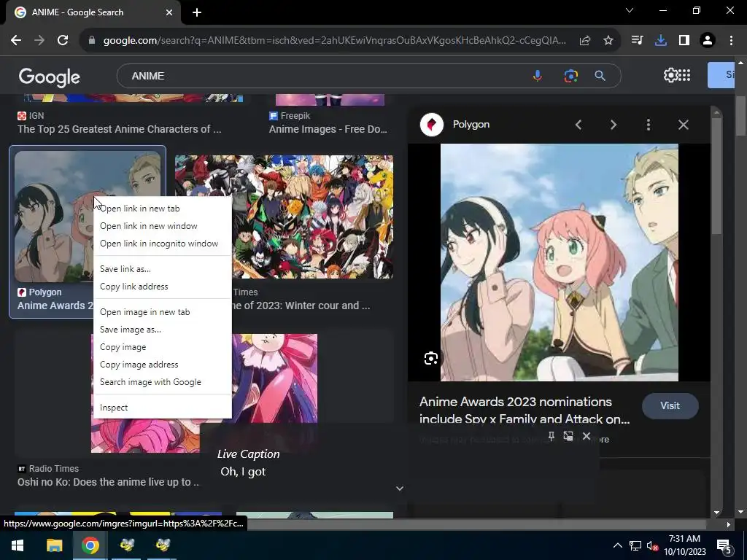
Task: Close the ANIME Google Search tab
Action: point(169,12)
